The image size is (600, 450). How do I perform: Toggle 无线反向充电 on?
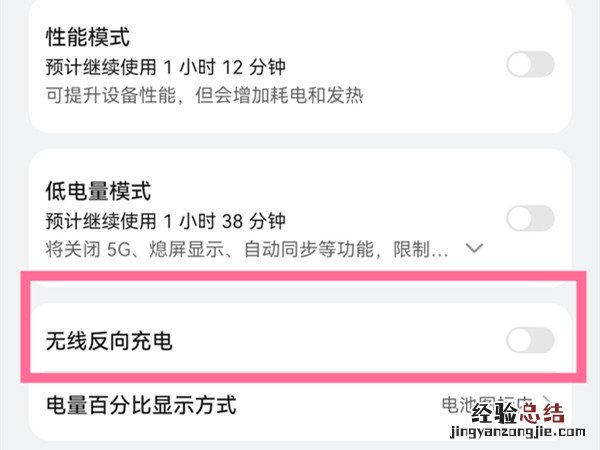[530, 341]
